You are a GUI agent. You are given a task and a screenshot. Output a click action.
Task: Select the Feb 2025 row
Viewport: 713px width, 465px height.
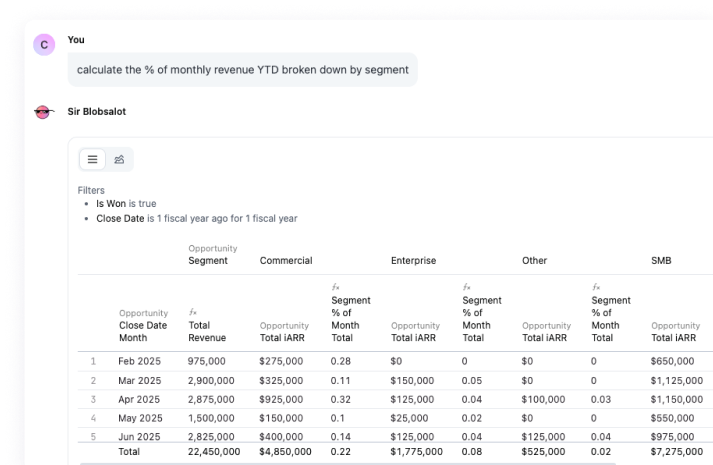pyautogui.click(x=140, y=361)
